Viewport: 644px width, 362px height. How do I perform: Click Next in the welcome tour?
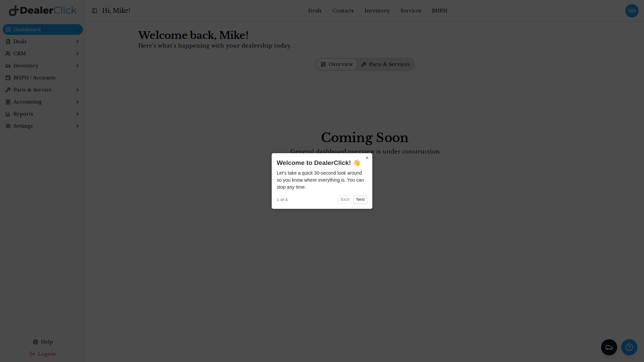pos(360,200)
